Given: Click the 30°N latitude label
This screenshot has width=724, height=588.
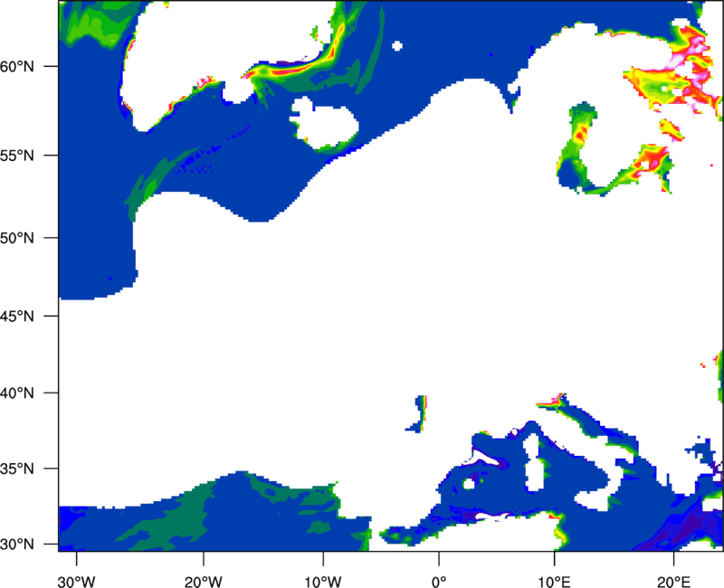Looking at the screenshot, I should point(17,545).
